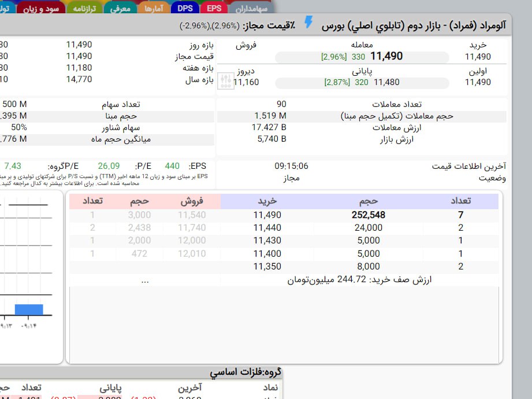Click buy price 11,430
The width and height of the screenshot is (532, 399).
click(x=267, y=241)
